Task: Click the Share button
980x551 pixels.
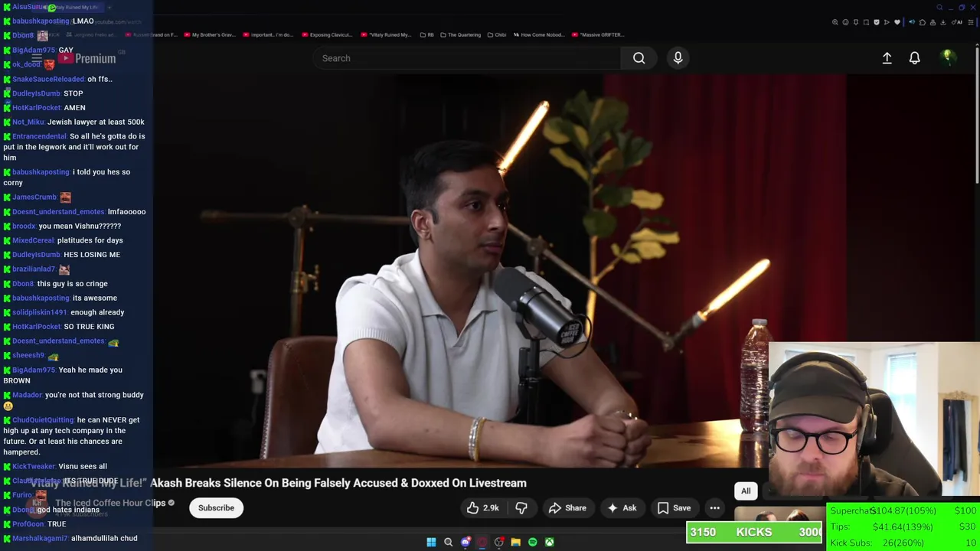Action: pos(567,508)
